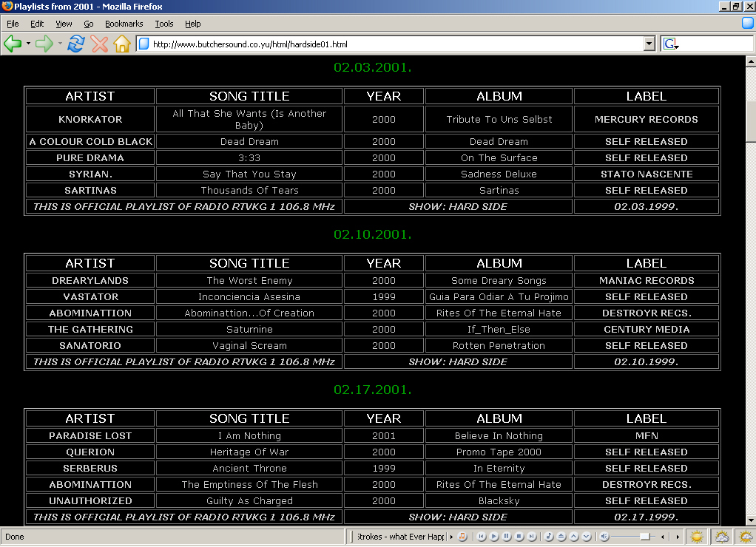Click the sunny weather icon in the status bar

coord(697,537)
